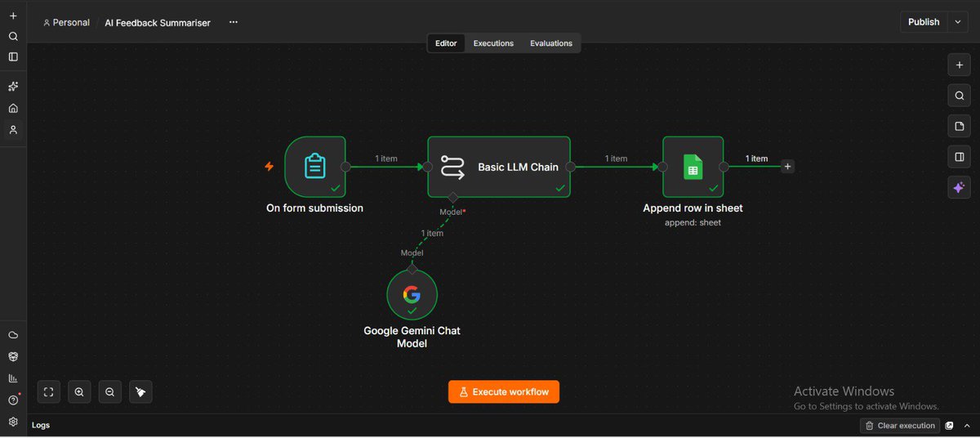This screenshot has height=438, width=980.
Task: Expand the Publish dropdown arrow
Action: [x=958, y=22]
